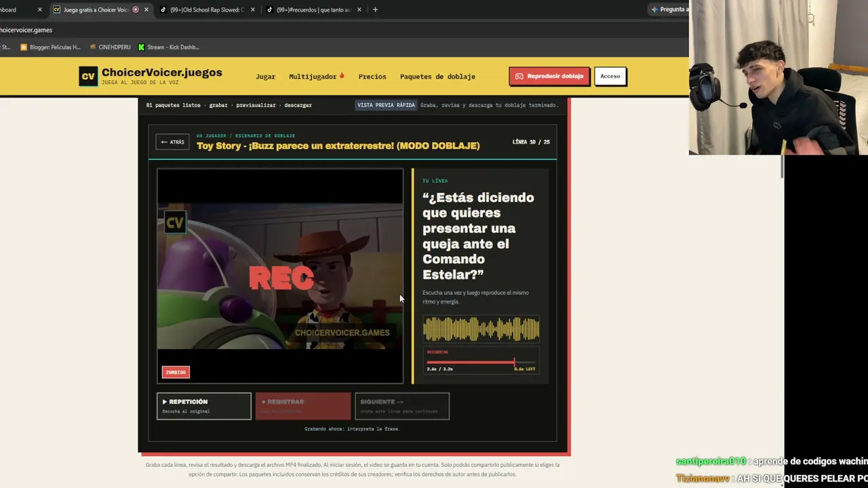868x488 pixels.
Task: Open the Blogger Peliculas bookmark
Action: coord(50,47)
